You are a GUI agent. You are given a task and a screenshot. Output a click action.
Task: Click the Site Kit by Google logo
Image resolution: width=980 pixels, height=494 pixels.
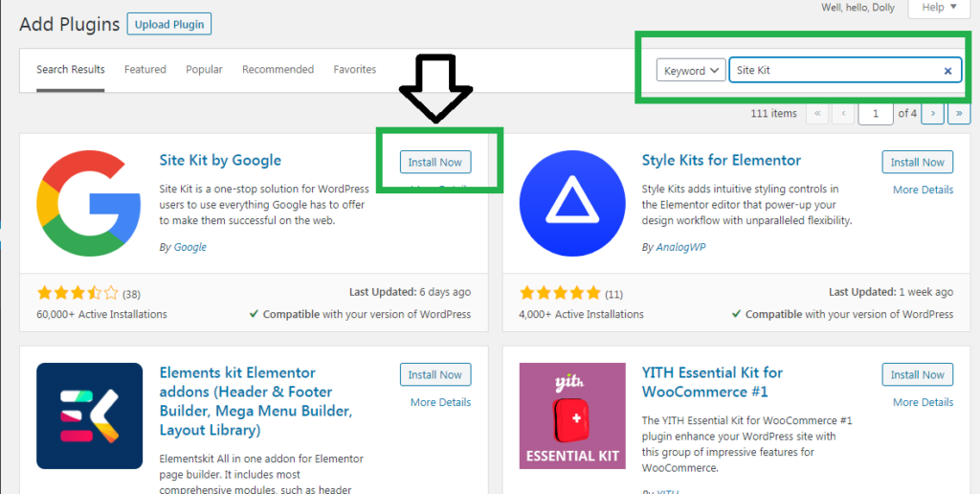click(x=89, y=203)
